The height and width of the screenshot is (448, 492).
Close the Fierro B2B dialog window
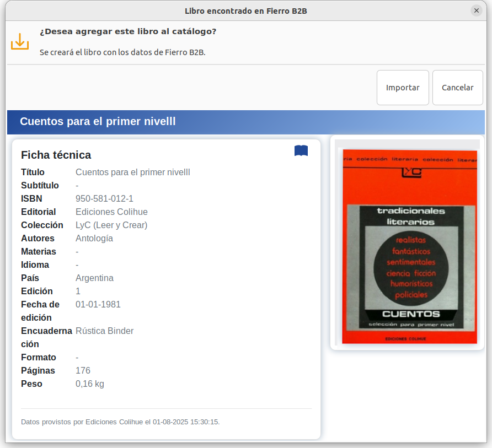pyautogui.click(x=477, y=10)
